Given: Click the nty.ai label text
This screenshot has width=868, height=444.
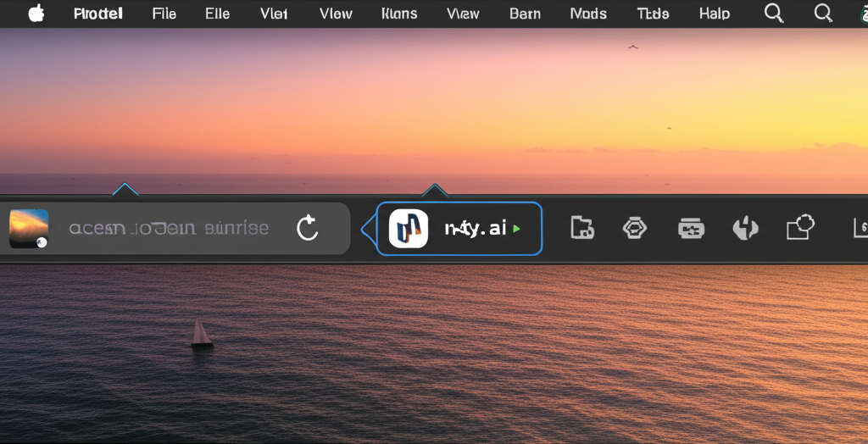Looking at the screenshot, I should pos(475,229).
